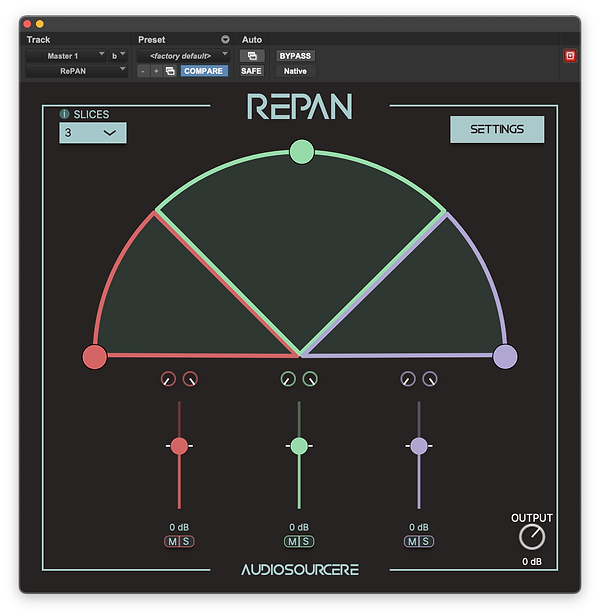The height and width of the screenshot is (616, 600).
Task: Open the Master 1 track selector
Action: tap(66, 56)
